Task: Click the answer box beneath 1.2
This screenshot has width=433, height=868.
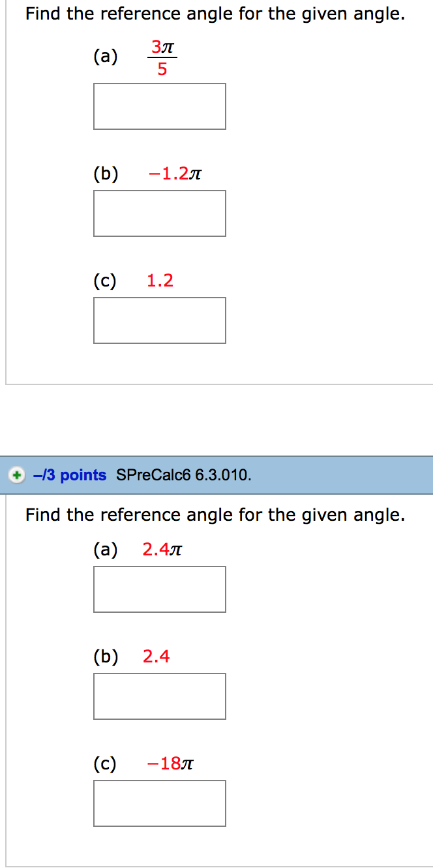Action: click(160, 320)
